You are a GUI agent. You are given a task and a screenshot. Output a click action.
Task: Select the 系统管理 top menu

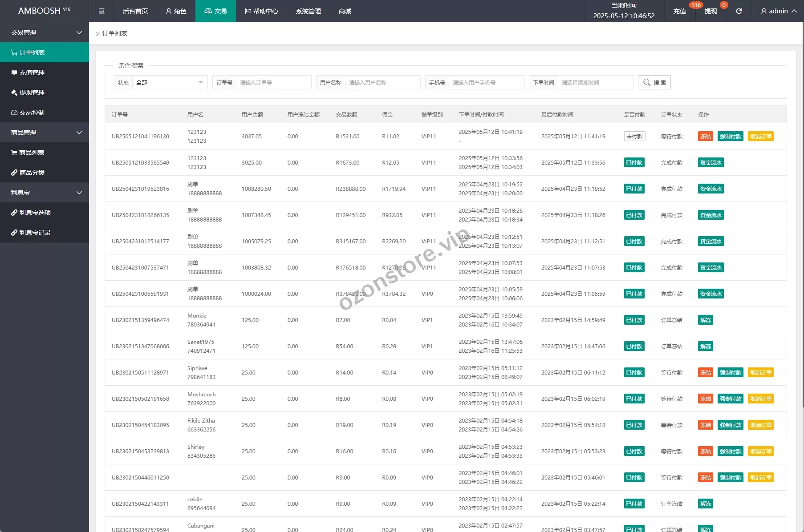click(x=308, y=11)
